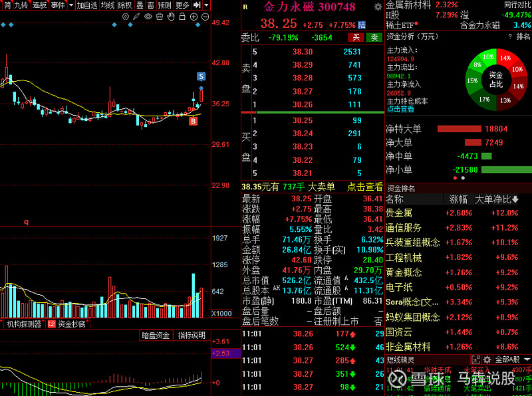This screenshot has width=532, height=396.
Task: Toggle 除权 adjustment option
Action: coord(125,5)
